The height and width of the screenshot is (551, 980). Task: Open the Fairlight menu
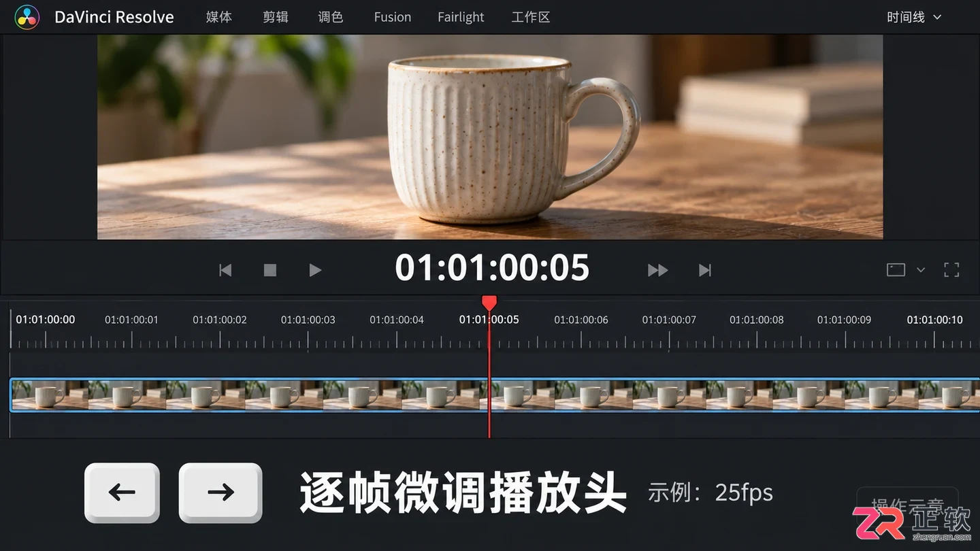point(461,17)
